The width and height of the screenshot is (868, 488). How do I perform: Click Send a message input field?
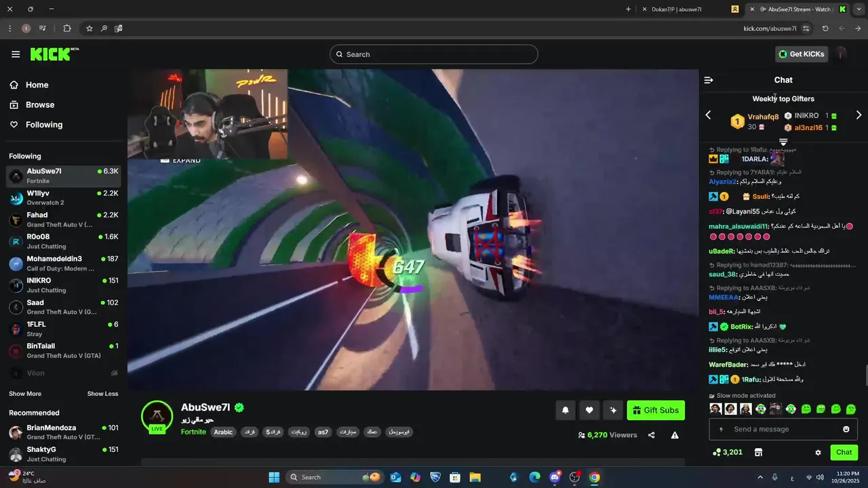[783, 429]
